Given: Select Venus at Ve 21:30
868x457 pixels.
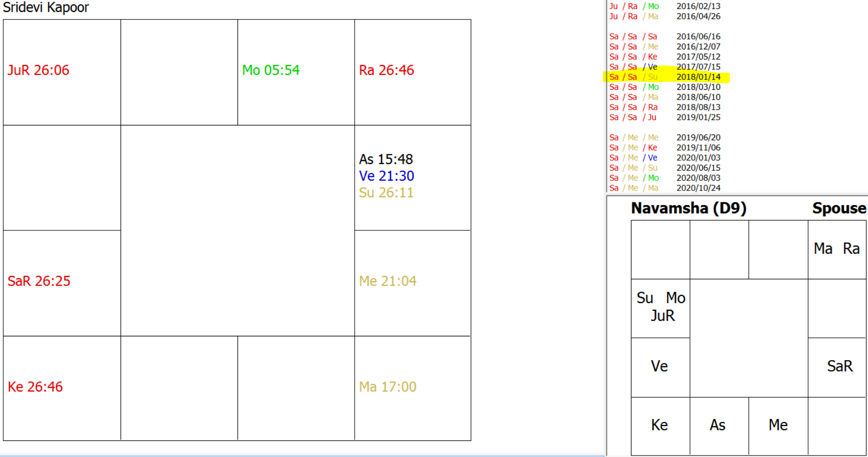Looking at the screenshot, I should [386, 176].
